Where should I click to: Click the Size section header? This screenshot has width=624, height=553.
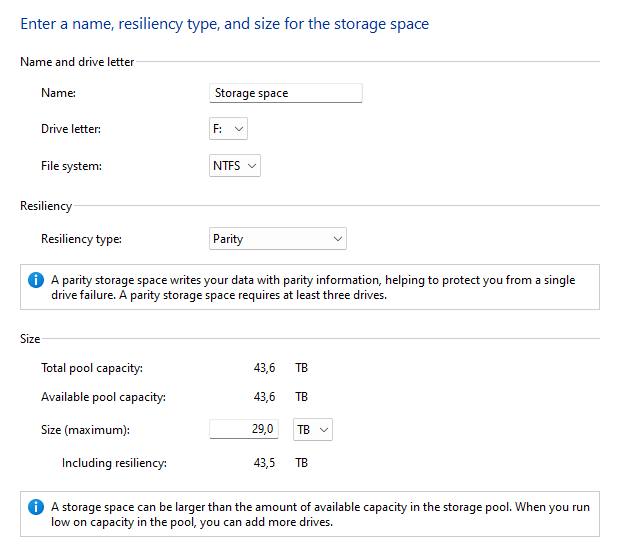click(30, 339)
